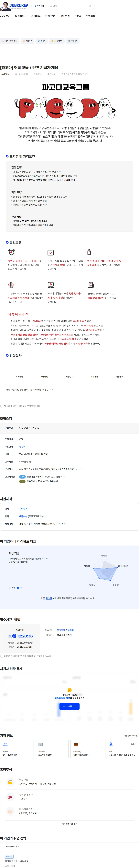The image size is (139, 868).
Task: Select the 접수기간·방법 tab
Action: tap(21, 74)
